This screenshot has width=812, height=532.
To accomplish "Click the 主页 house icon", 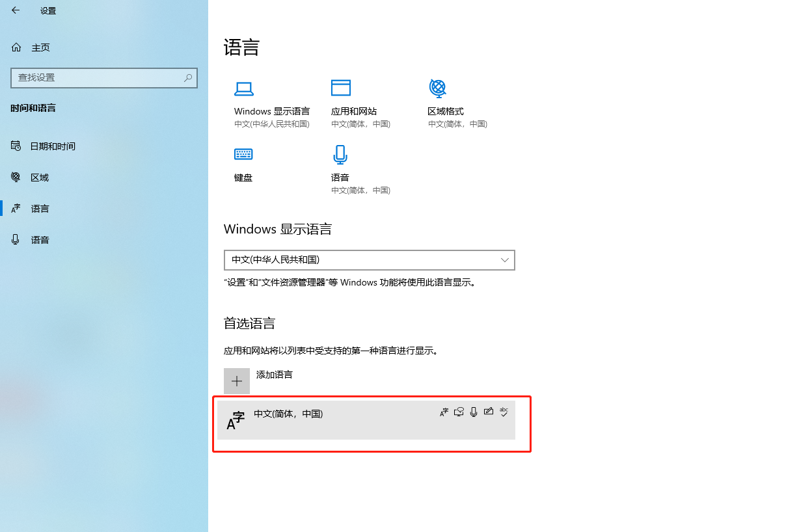I will click(16, 47).
